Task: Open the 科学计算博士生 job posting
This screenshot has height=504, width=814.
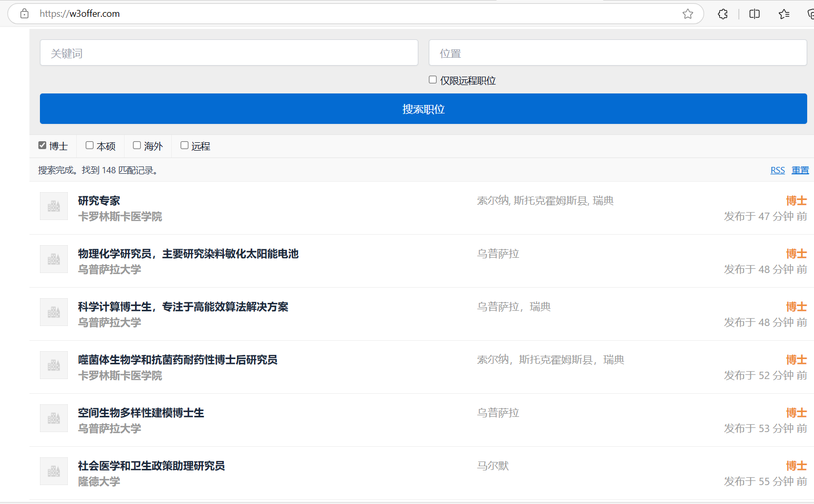Action: pyautogui.click(x=183, y=307)
